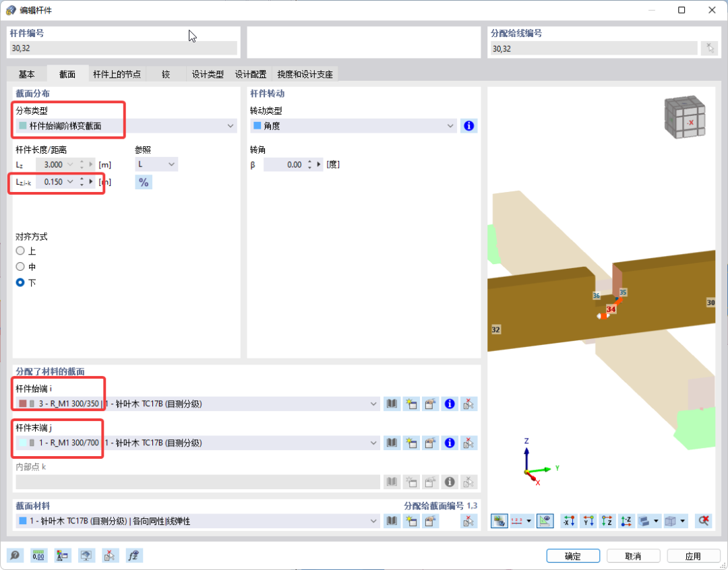Adjust Lz,i-k value with stepper
728x570 pixels.
point(82,181)
